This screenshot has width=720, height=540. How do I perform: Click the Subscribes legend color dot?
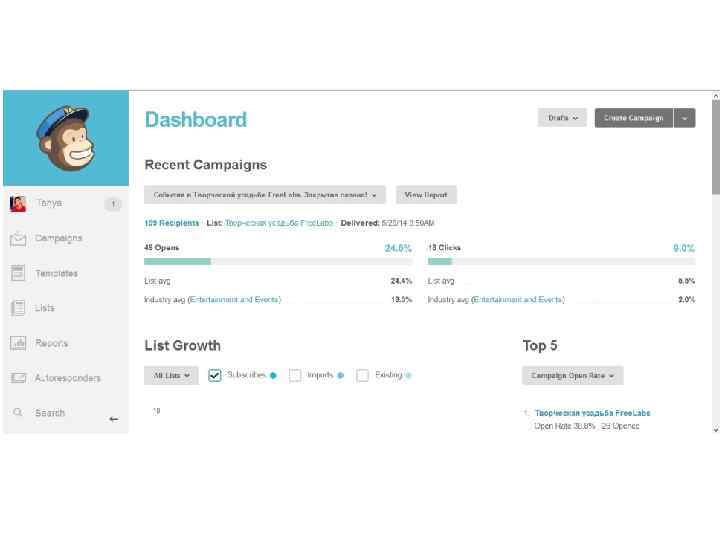pos(273,376)
